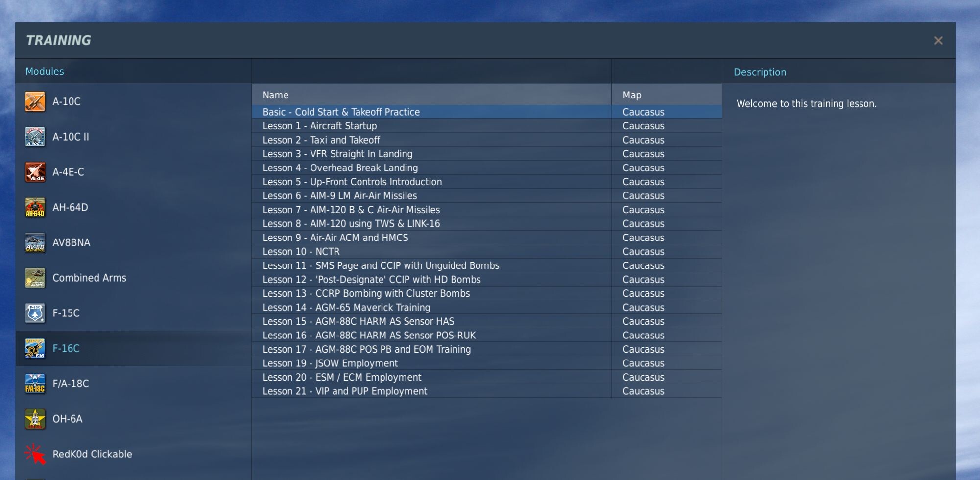The image size is (980, 480).
Task: Select Lesson 5 - Up-Front Controls Introduction
Action: coord(431,182)
